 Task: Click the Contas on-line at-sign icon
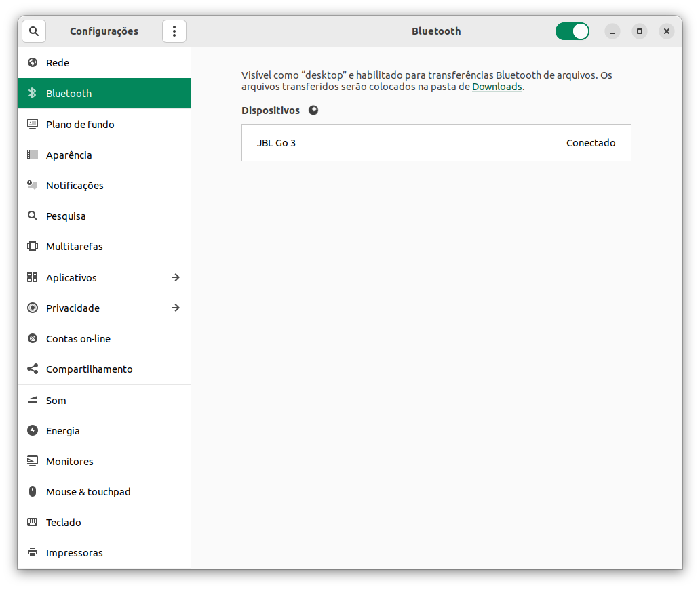[x=33, y=338]
